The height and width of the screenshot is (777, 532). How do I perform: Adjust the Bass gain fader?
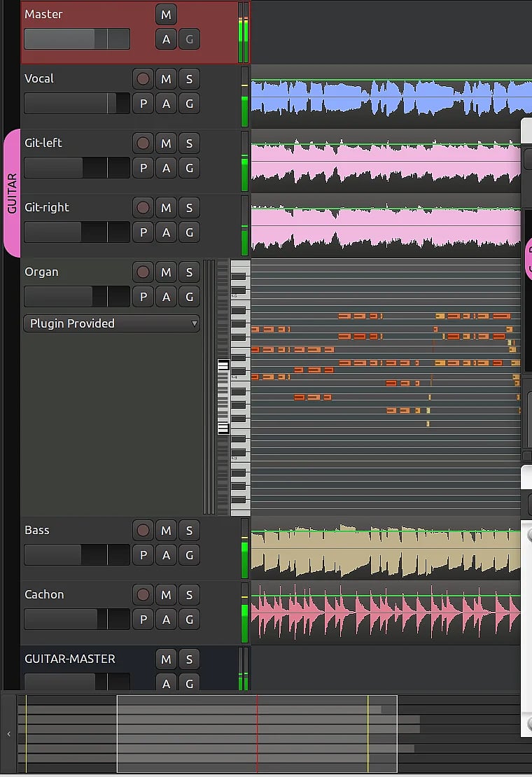tap(77, 554)
